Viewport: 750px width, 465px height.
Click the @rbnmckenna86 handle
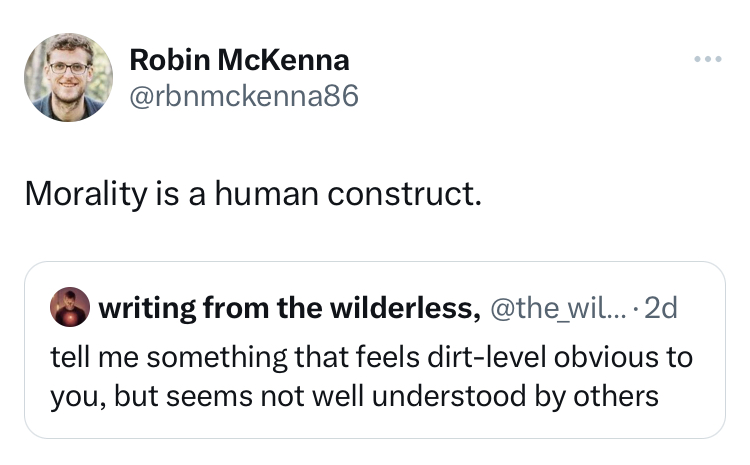243,96
